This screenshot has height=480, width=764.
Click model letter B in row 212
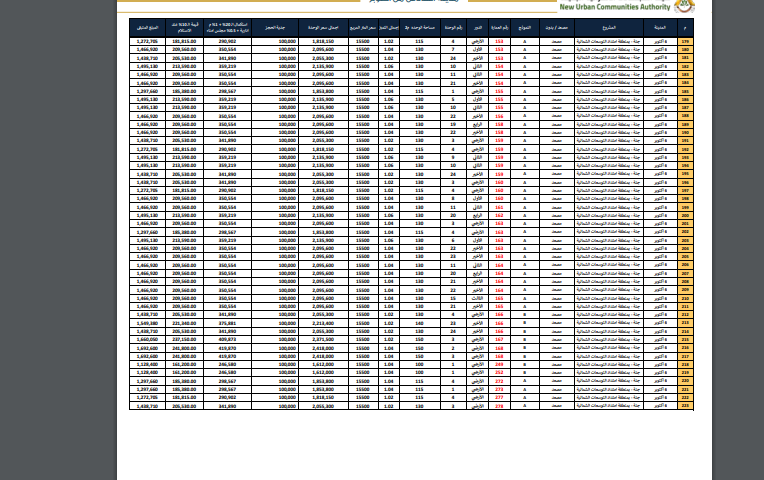[525, 315]
